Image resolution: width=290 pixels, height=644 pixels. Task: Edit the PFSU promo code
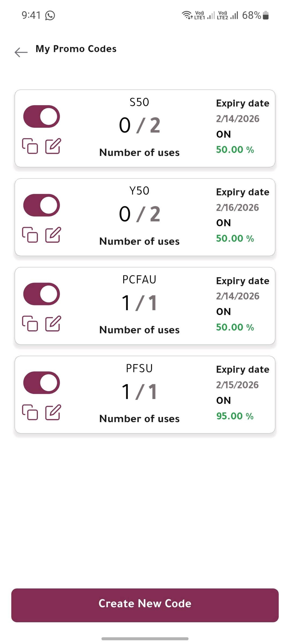coord(53,412)
